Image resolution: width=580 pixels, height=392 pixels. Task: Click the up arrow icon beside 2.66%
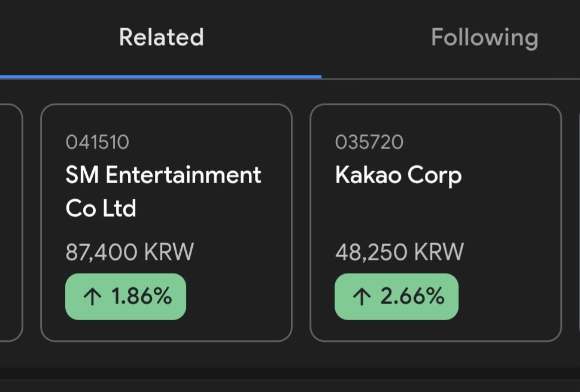pyautogui.click(x=362, y=297)
